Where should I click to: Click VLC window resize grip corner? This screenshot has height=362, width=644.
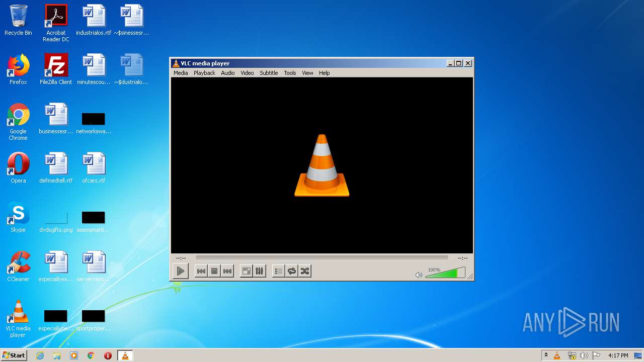(x=469, y=276)
